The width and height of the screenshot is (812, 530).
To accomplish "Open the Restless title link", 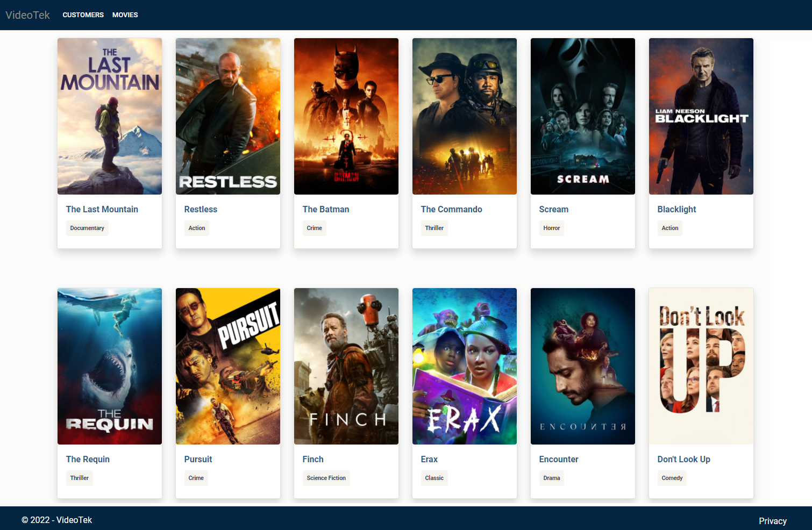I will pyautogui.click(x=201, y=210).
